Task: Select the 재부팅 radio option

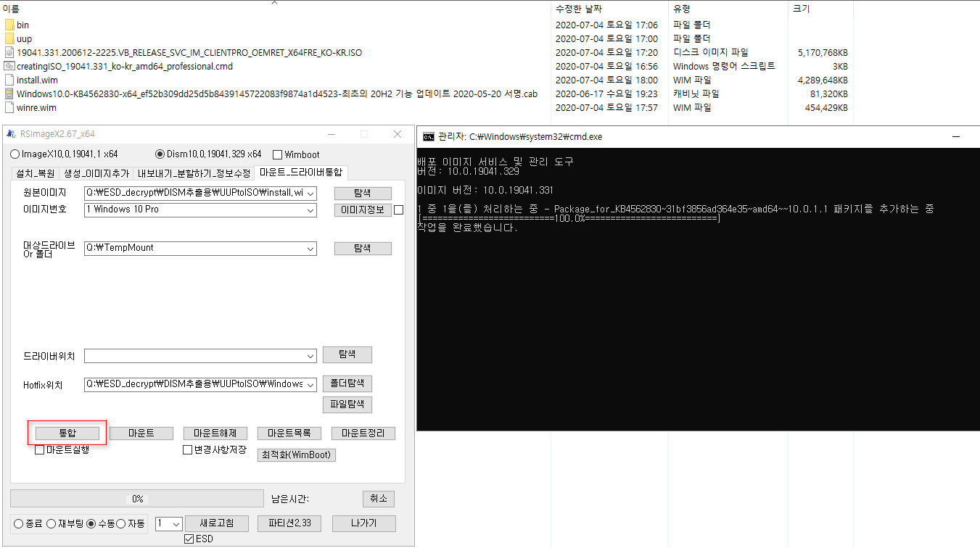Action: pyautogui.click(x=52, y=523)
